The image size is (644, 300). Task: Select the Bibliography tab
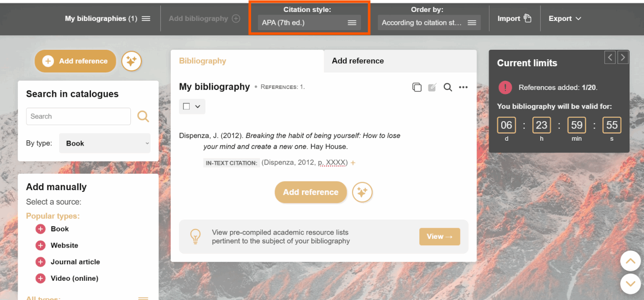[203, 61]
